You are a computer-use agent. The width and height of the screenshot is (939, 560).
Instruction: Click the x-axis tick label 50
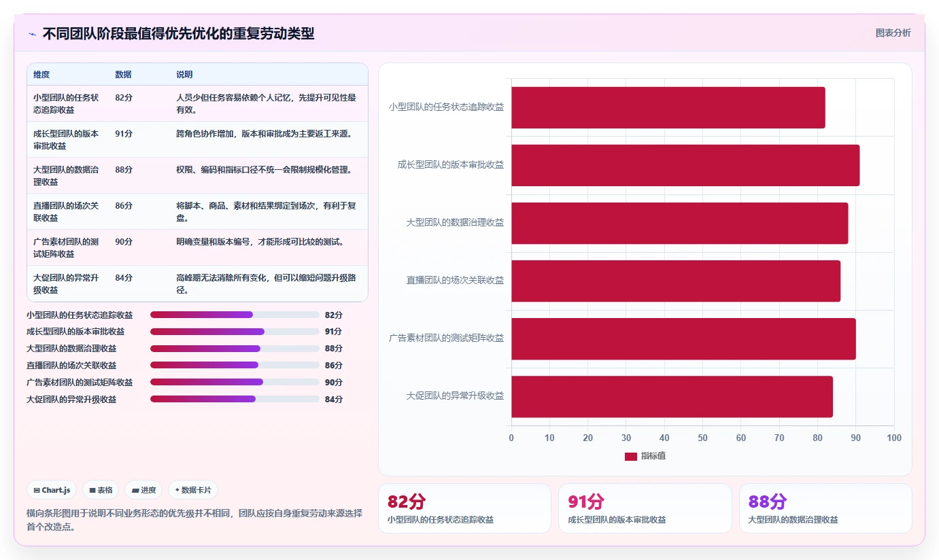pyautogui.click(x=702, y=438)
